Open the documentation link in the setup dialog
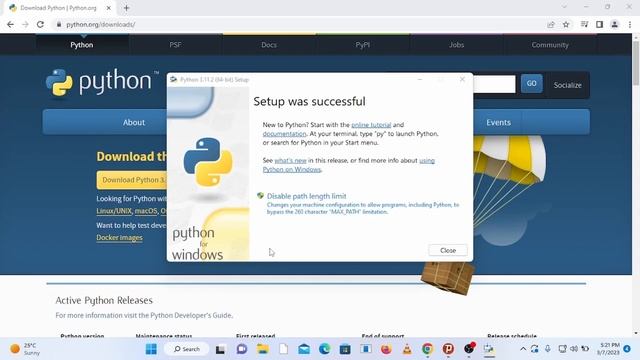This screenshot has height=360, width=640. click(284, 134)
